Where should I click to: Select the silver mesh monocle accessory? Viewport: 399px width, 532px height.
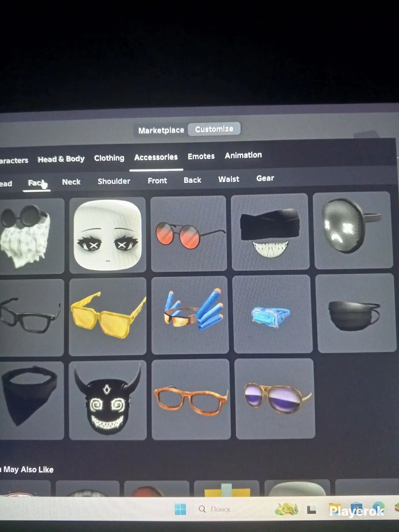(x=352, y=230)
